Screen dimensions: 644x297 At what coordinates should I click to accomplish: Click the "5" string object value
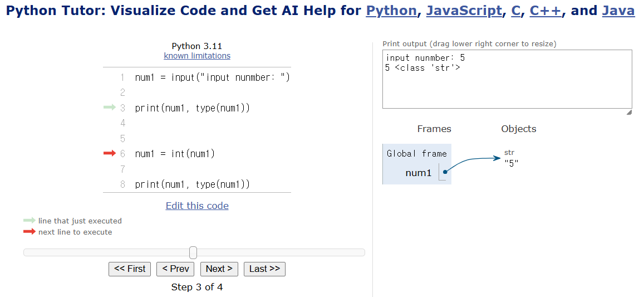pyautogui.click(x=512, y=163)
